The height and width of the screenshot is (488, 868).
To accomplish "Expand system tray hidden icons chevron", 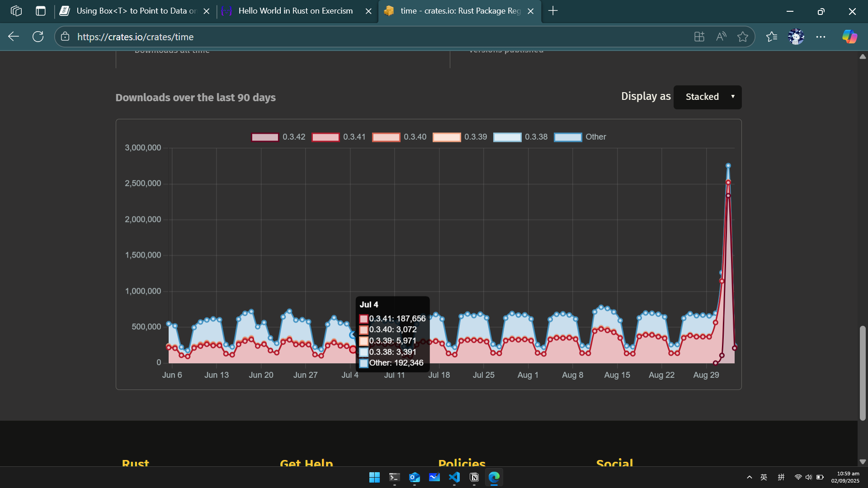I will tap(749, 477).
